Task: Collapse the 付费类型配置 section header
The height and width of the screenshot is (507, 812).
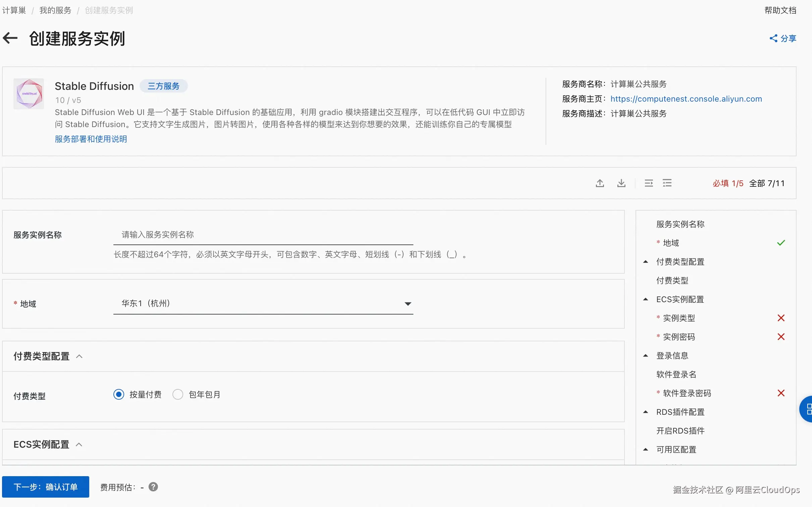Action: pos(79,356)
